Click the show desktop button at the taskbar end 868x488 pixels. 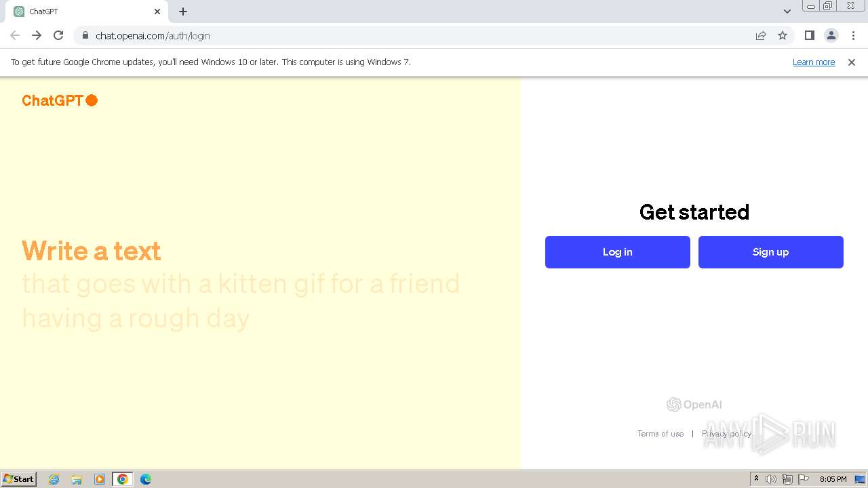[860, 479]
